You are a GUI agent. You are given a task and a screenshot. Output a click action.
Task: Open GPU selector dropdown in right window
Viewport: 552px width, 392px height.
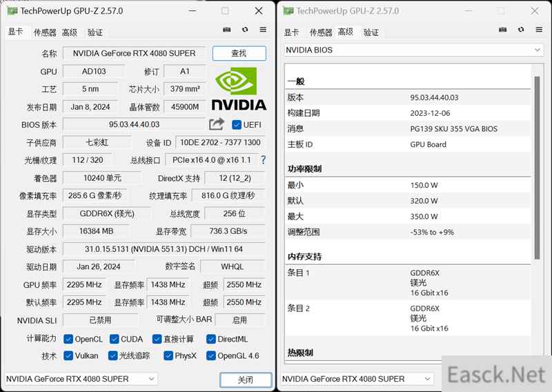(357, 379)
